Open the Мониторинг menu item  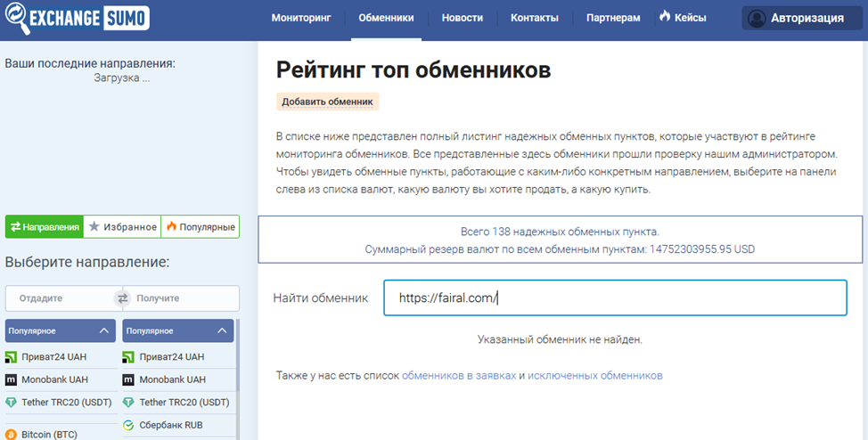pyautogui.click(x=301, y=18)
